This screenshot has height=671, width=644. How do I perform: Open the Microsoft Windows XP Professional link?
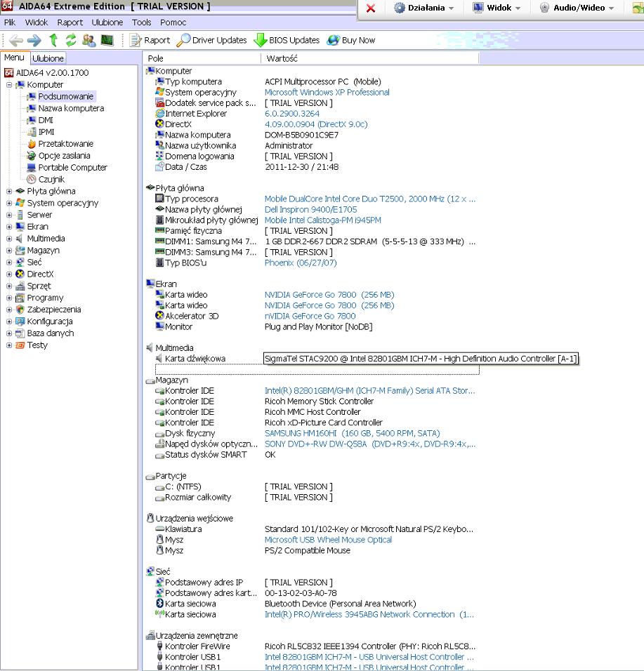[x=327, y=92]
